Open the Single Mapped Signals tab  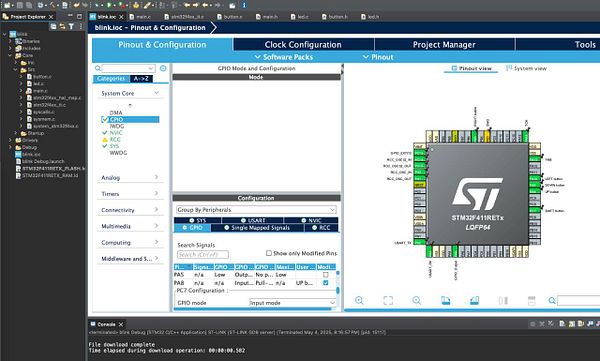pyautogui.click(x=257, y=228)
